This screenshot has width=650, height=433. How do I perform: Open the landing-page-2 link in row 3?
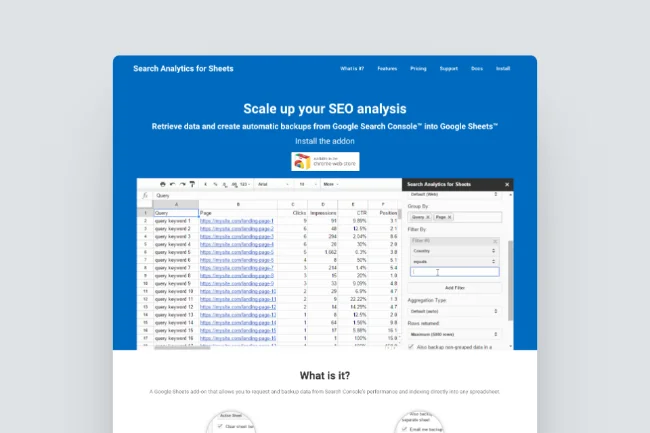[237, 229]
